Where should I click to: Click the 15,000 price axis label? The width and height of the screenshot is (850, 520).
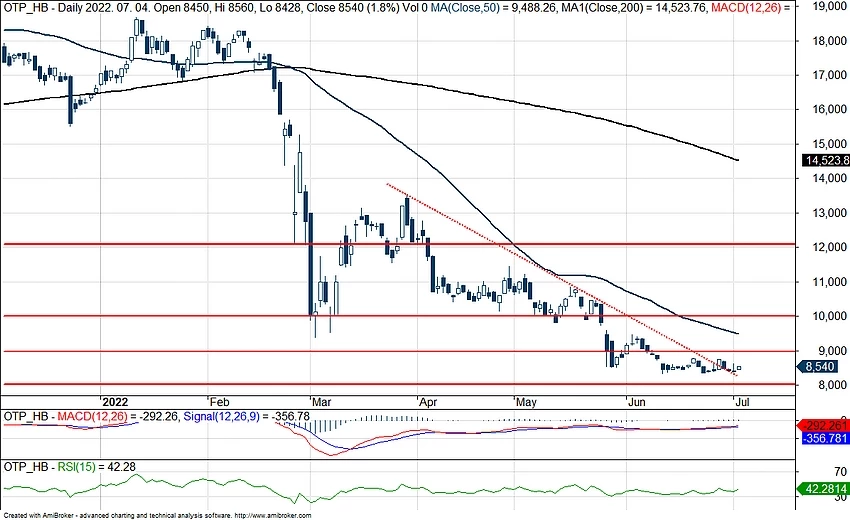coord(829,144)
